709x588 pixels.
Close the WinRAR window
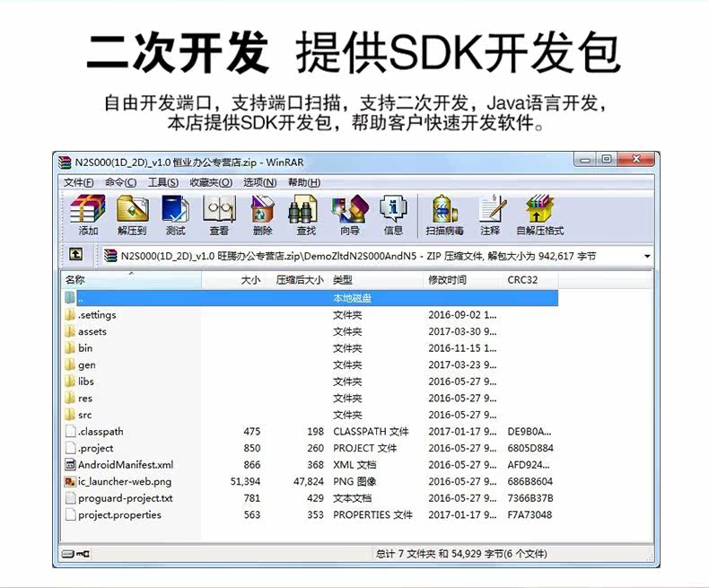[x=635, y=159]
